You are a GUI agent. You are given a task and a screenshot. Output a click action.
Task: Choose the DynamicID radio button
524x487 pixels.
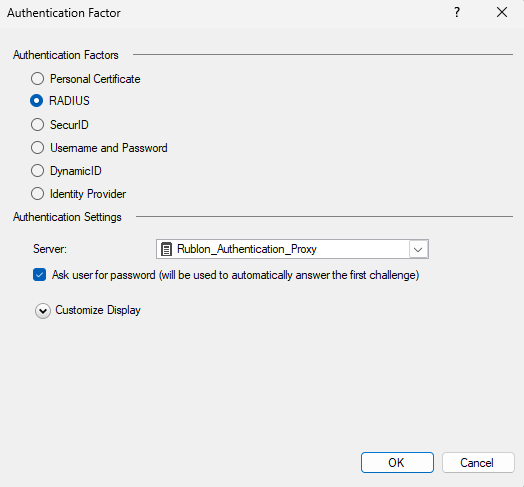[x=37, y=171]
